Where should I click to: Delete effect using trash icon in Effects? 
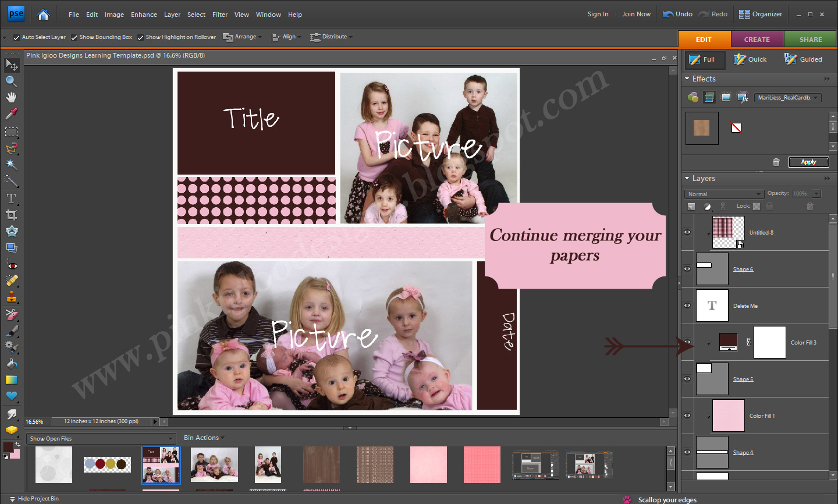coord(776,162)
